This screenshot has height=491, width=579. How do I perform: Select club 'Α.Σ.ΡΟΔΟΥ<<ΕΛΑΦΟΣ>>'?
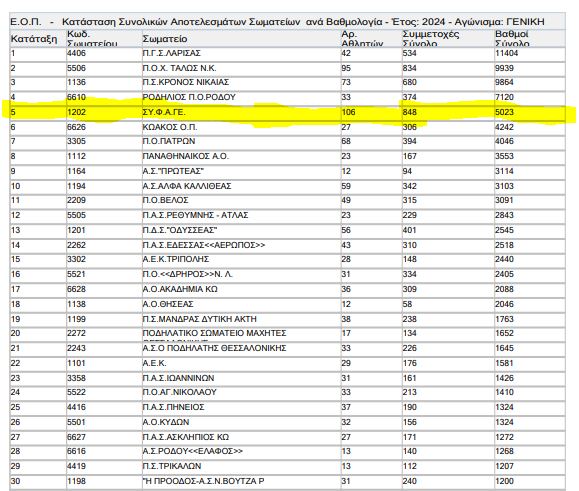pos(193,451)
